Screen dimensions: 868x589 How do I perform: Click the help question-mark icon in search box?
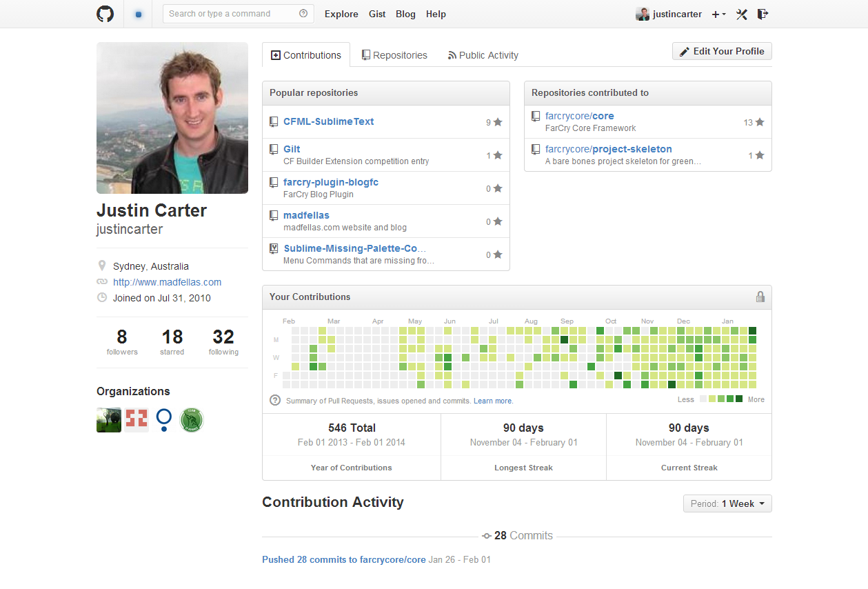[304, 13]
